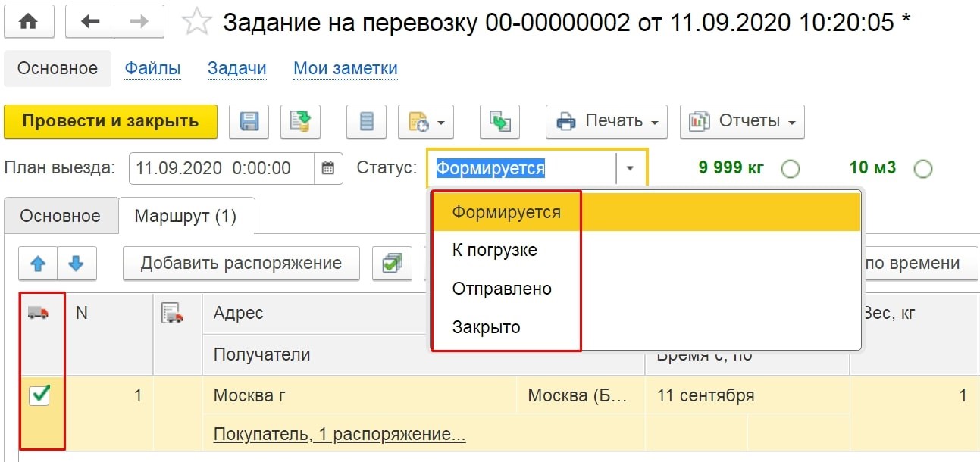Screen dimensions: 980x462
Task: Move row up with blue arrow
Action: coord(38,264)
